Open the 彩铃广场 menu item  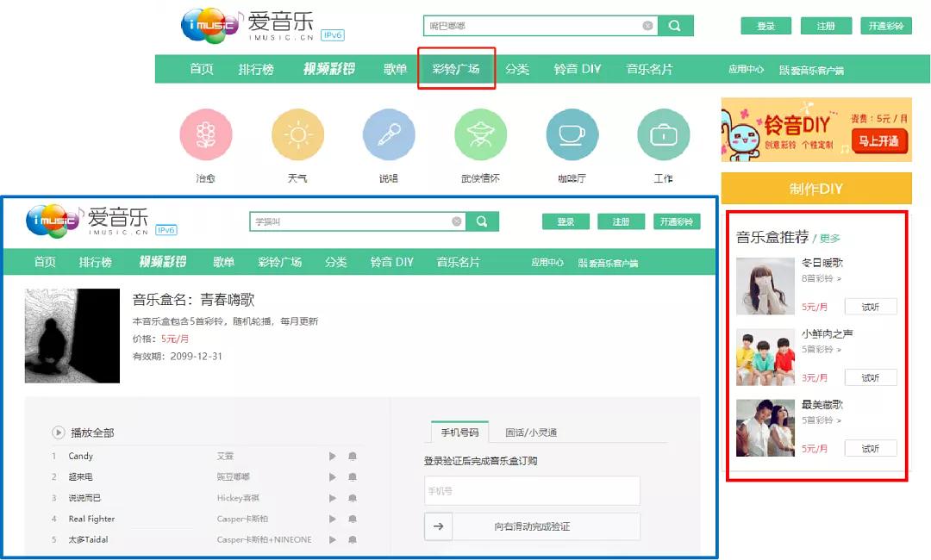(x=456, y=69)
